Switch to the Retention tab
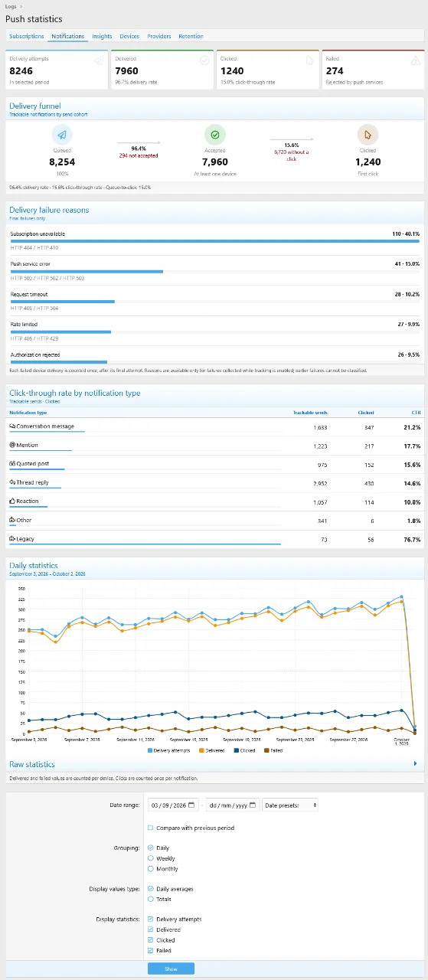This screenshot has width=428, height=980. (191, 36)
